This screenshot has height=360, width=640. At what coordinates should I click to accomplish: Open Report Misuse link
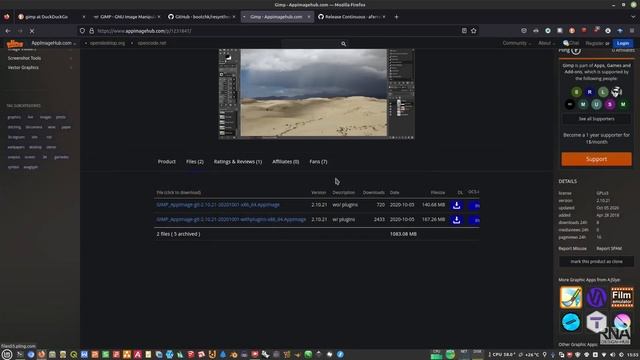[572, 249]
